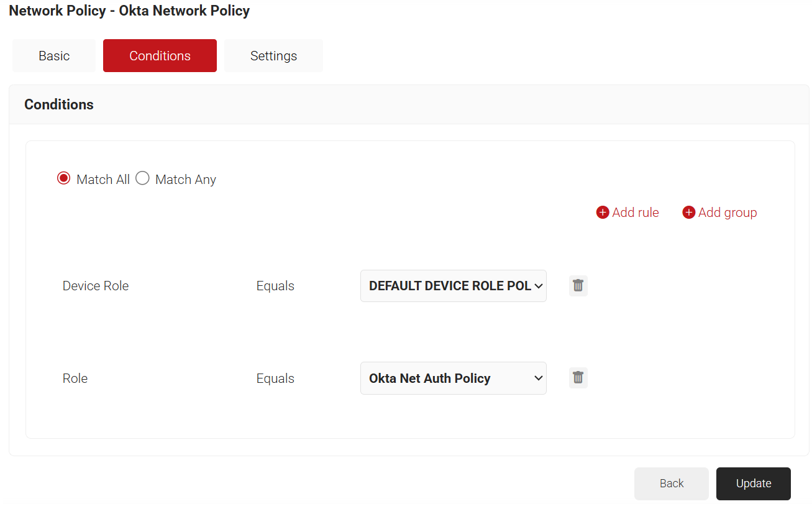Select the Match All radio button

(x=63, y=179)
